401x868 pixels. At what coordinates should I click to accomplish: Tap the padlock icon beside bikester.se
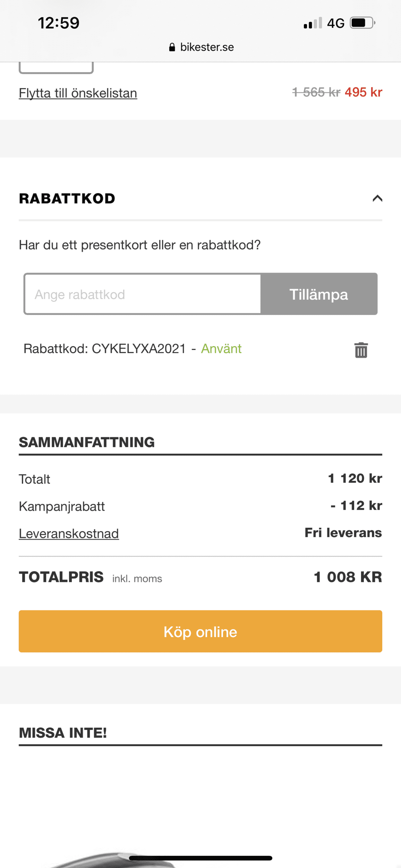172,47
